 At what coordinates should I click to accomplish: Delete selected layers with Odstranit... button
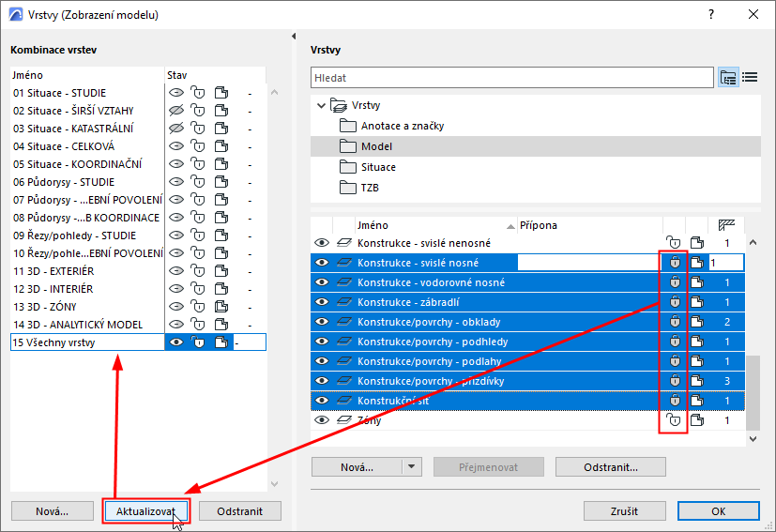pyautogui.click(x=611, y=466)
